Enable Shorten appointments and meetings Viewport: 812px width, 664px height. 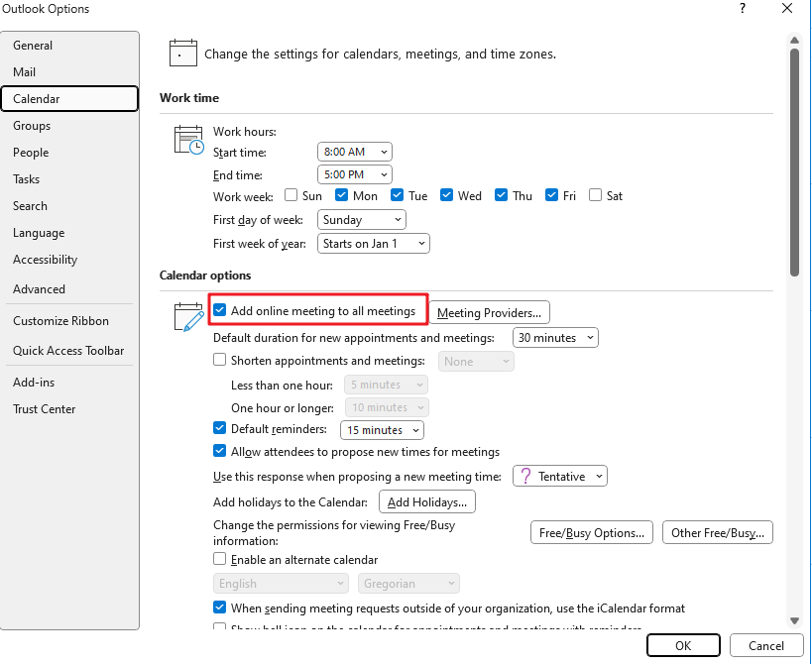tap(219, 360)
